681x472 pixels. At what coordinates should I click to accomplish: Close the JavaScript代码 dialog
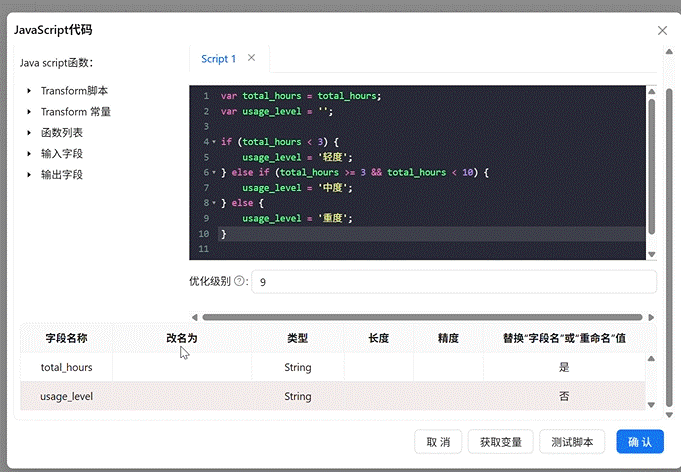tap(662, 30)
